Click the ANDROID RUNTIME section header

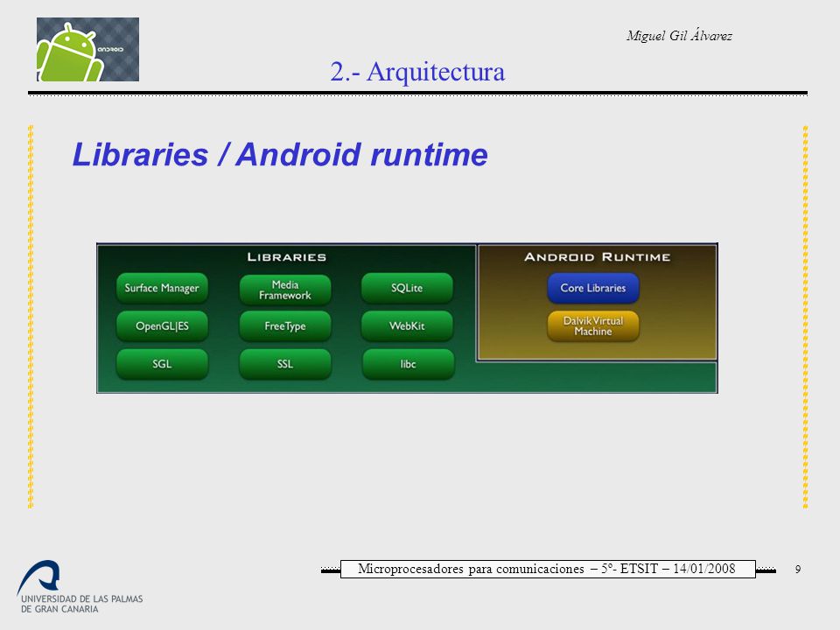point(598,257)
